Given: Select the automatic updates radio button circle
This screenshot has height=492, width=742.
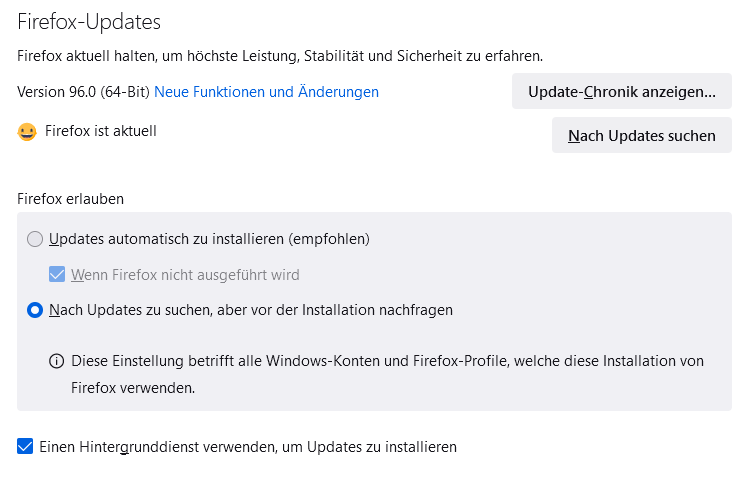Looking at the screenshot, I should point(35,239).
